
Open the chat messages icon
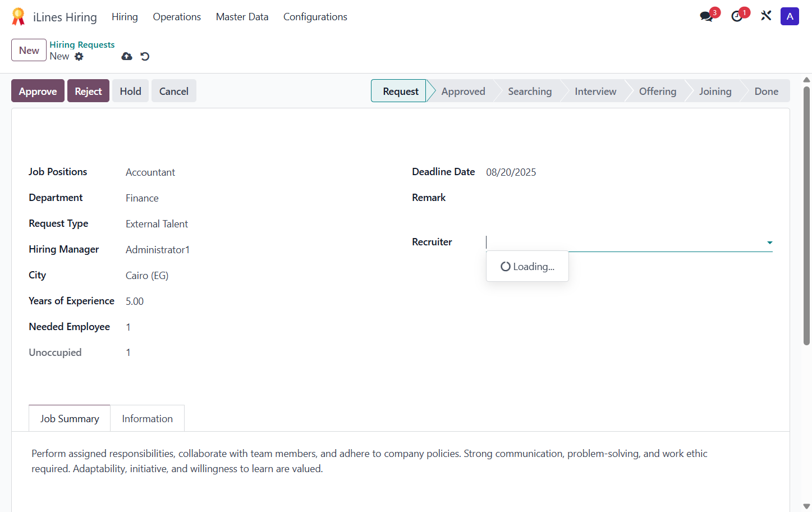pos(707,16)
